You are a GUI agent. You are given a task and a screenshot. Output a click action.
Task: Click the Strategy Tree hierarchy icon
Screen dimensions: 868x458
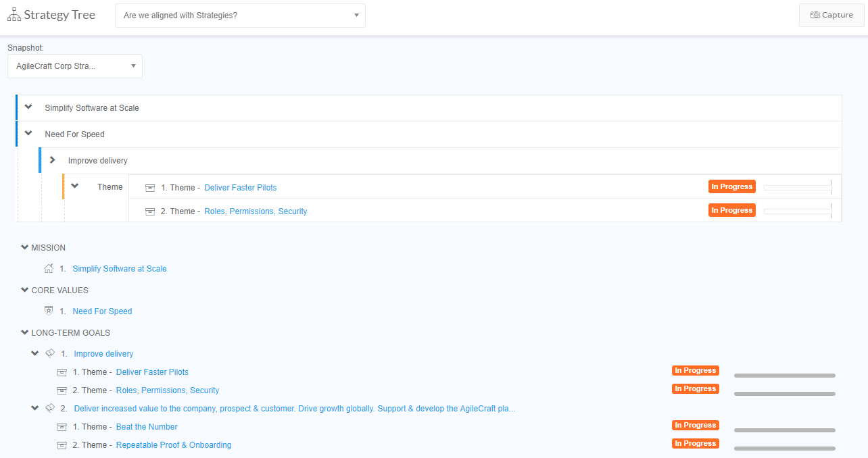[14, 15]
